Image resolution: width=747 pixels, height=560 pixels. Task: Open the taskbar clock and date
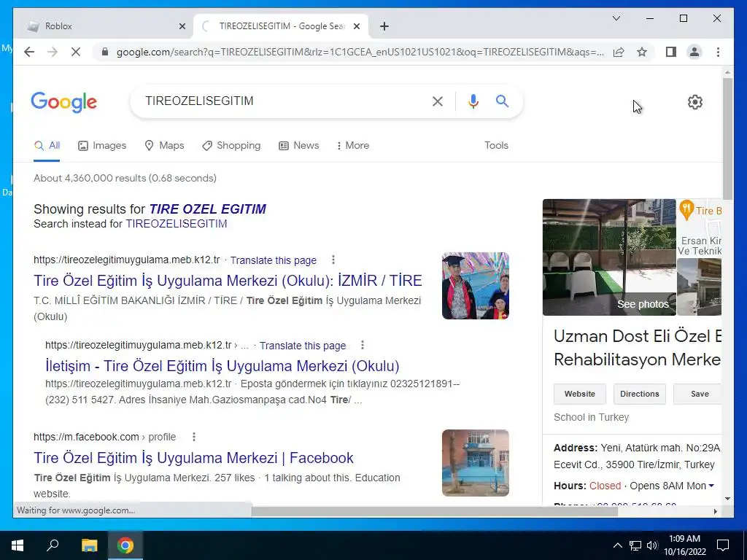pyautogui.click(x=684, y=545)
